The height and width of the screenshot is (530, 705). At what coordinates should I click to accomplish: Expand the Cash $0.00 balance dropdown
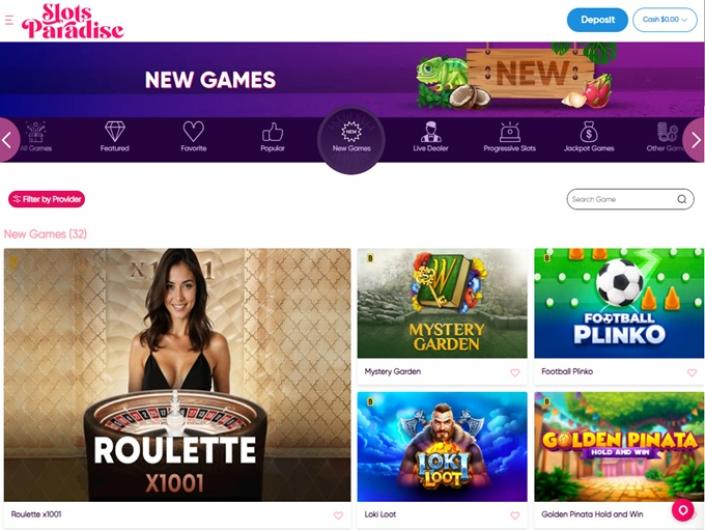pos(665,20)
